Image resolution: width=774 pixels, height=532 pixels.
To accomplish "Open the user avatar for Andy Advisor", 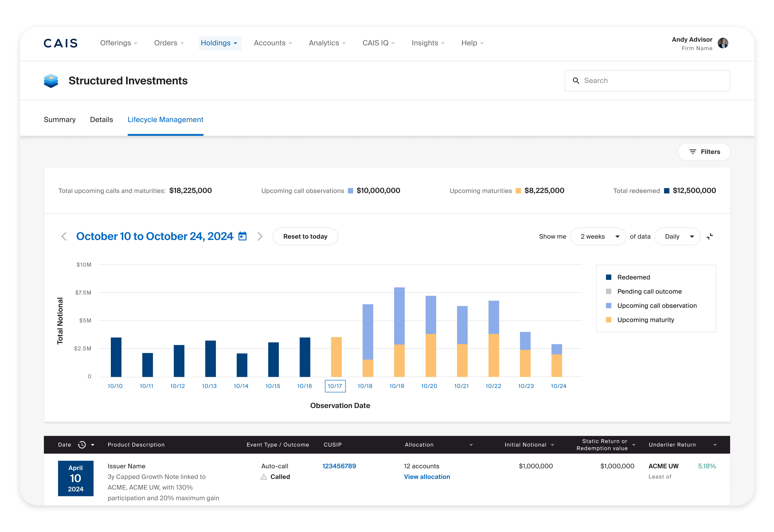I will pyautogui.click(x=723, y=43).
